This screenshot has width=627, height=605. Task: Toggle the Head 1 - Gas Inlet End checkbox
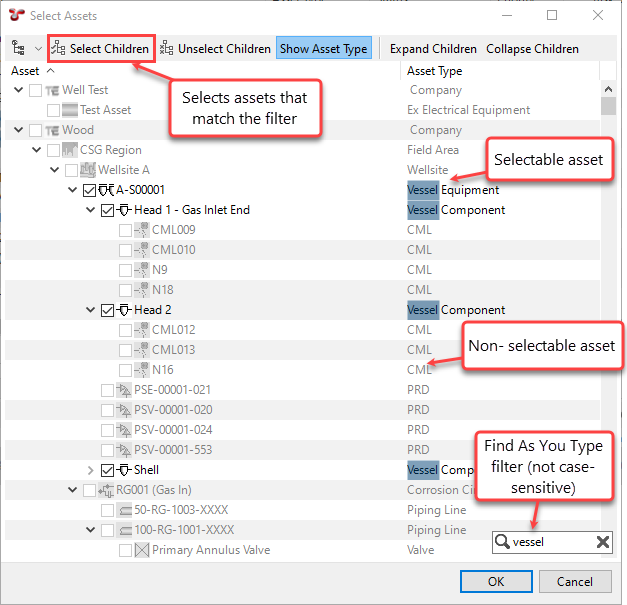coord(108,210)
